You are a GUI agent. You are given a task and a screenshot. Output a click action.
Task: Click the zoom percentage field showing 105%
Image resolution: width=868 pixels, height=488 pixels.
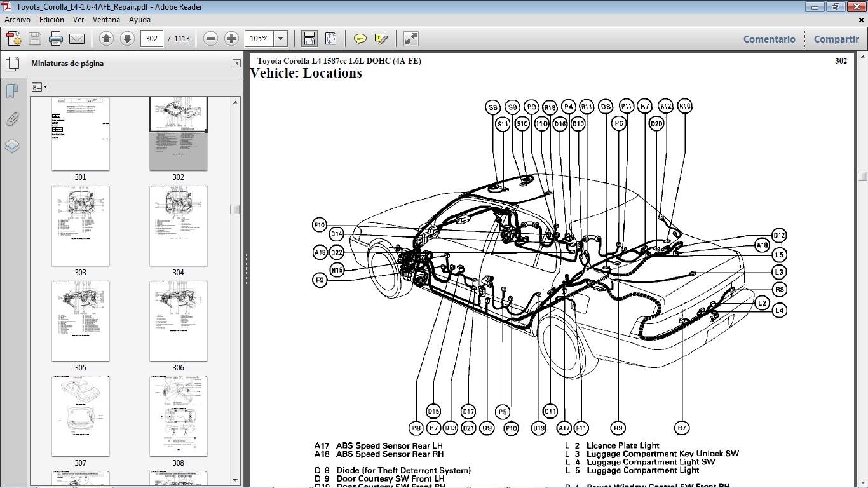click(x=260, y=39)
